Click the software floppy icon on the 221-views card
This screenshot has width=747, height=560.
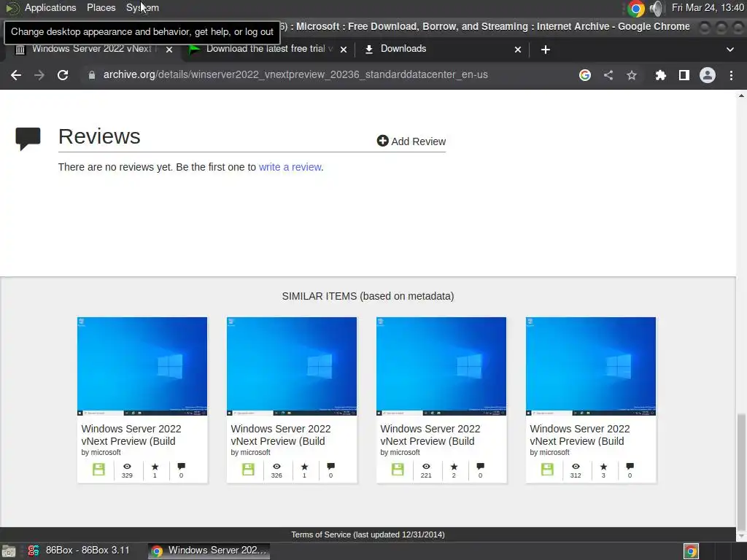[398, 470]
